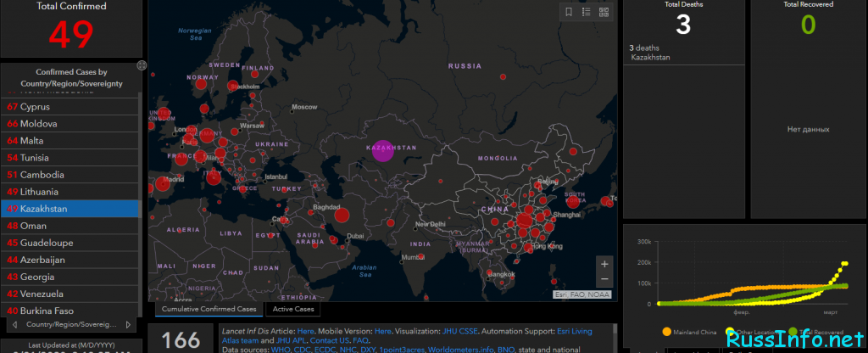This screenshot has height=353, width=868.
Task: Deselect the highlighted Kazakhstan row
Action: click(x=70, y=209)
